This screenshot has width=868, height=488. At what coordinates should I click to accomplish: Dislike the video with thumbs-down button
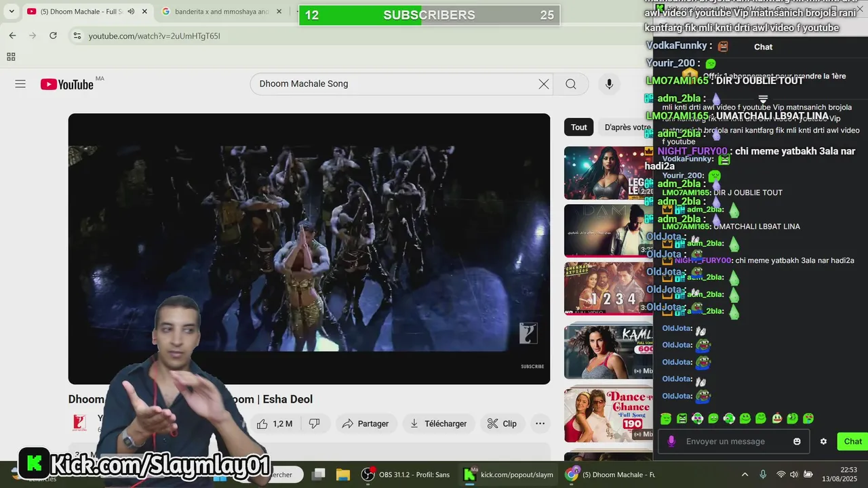tap(315, 424)
